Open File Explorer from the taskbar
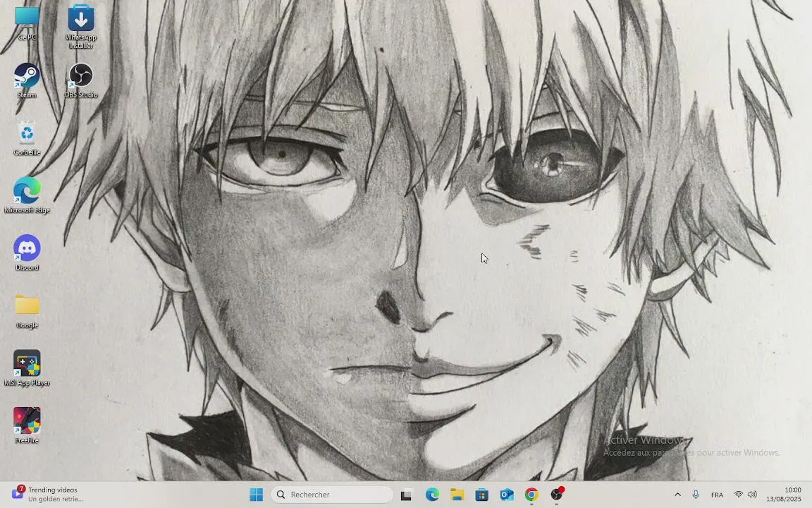Screen dimensions: 812x508 point(457,495)
